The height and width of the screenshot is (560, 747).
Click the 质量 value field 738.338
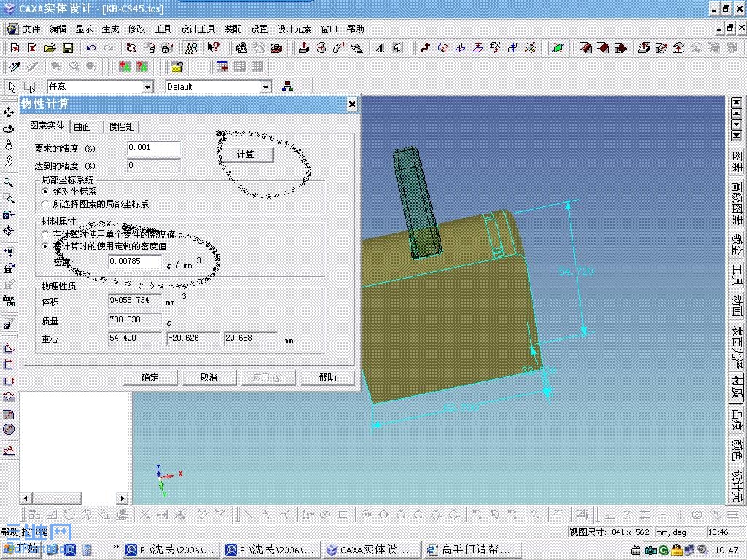click(x=135, y=320)
